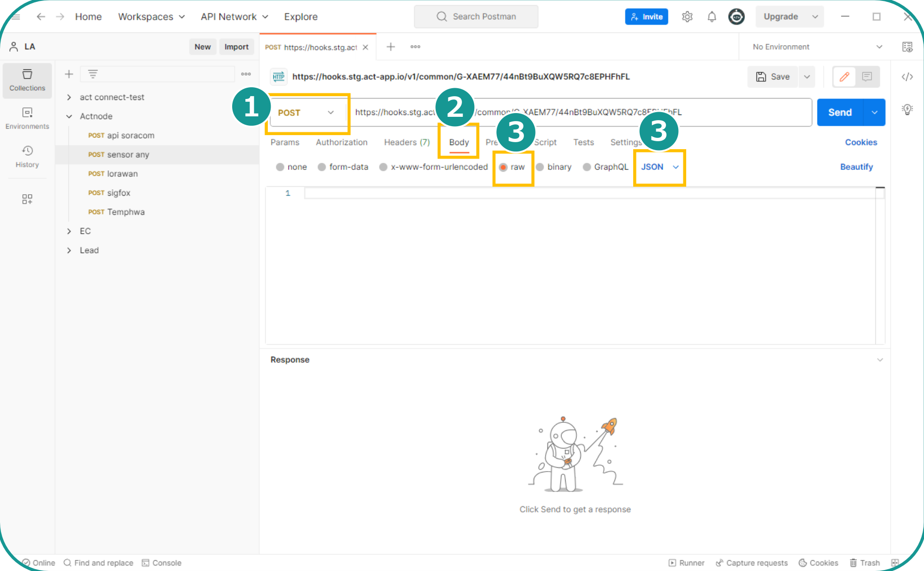
Task: Open the Settings gear icon
Action: click(687, 16)
